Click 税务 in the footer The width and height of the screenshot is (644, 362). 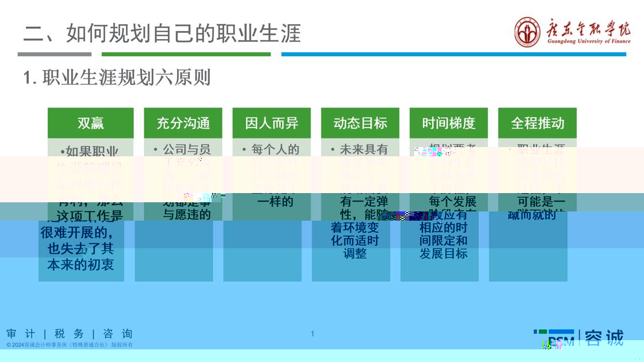click(x=69, y=334)
